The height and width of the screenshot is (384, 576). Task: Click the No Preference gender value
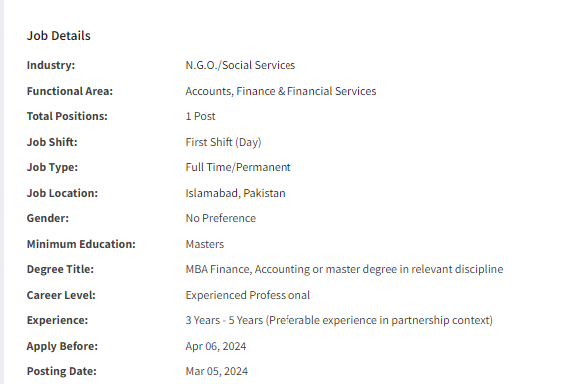220,218
